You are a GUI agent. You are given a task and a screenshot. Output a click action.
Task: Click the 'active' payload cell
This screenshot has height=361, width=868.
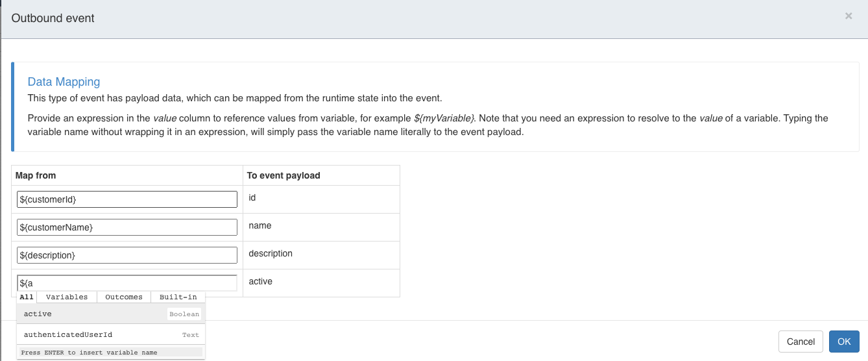[261, 281]
